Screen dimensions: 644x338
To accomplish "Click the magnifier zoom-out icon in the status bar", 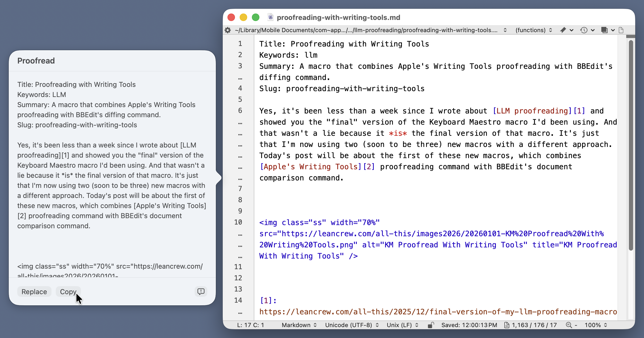I will click(x=569, y=325).
